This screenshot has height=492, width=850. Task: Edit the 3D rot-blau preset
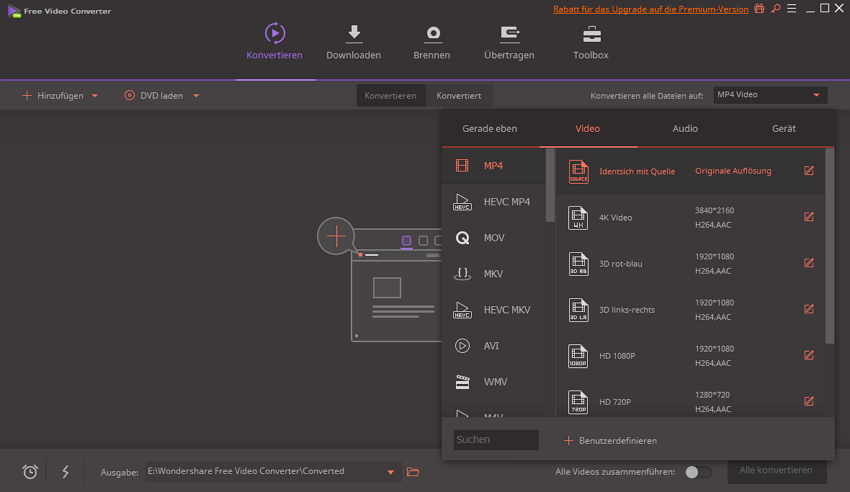click(x=809, y=263)
